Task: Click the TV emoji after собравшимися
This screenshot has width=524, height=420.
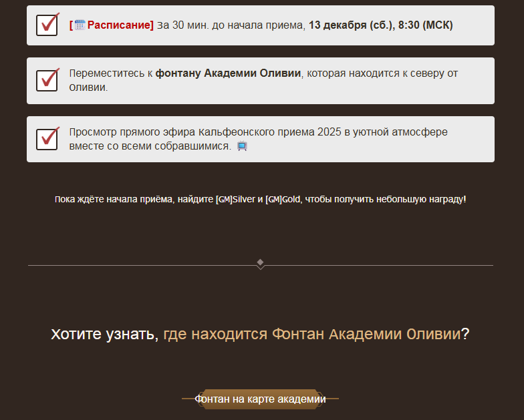Action: (x=242, y=146)
